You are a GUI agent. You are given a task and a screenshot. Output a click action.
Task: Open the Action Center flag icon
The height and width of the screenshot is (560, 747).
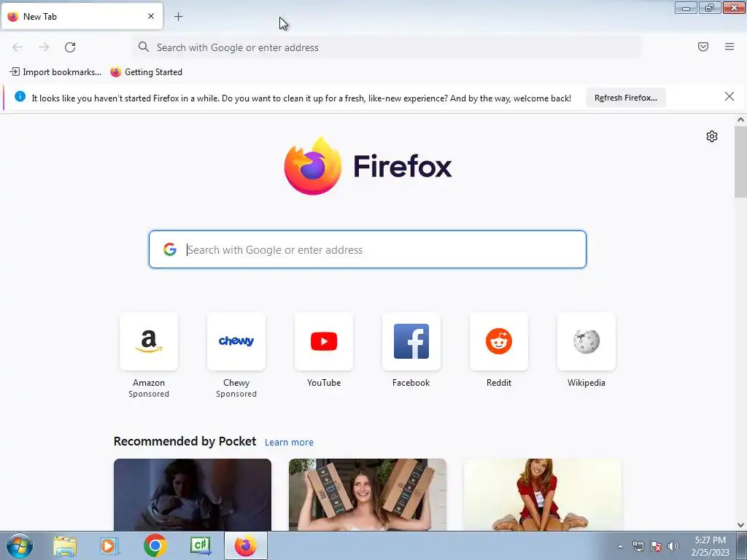point(656,546)
